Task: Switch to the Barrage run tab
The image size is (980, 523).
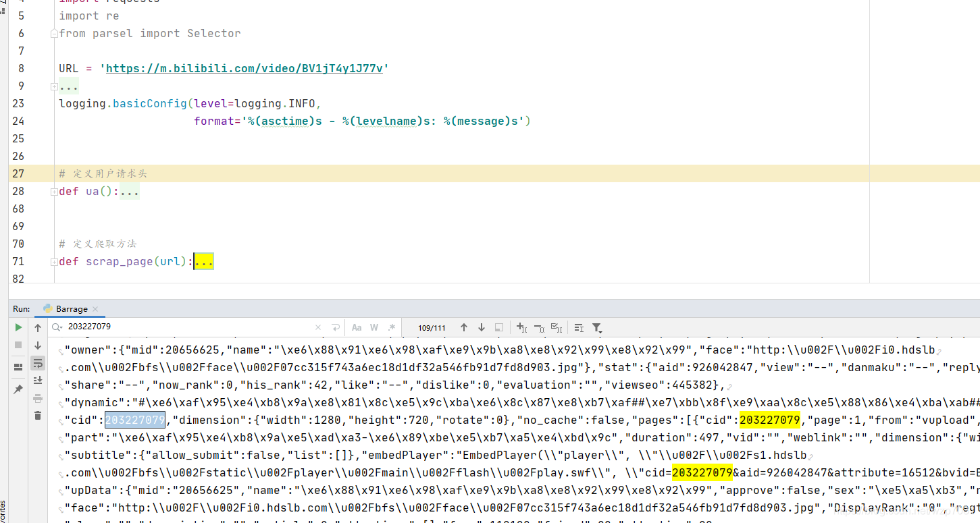Action: click(x=72, y=308)
